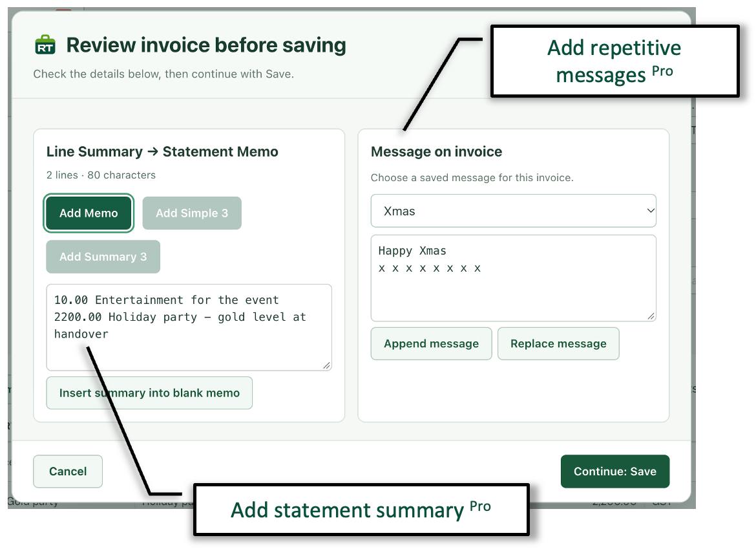This screenshot has height=551, width=756.
Task: Click inside the Happy Xmas message text area
Action: [514, 278]
